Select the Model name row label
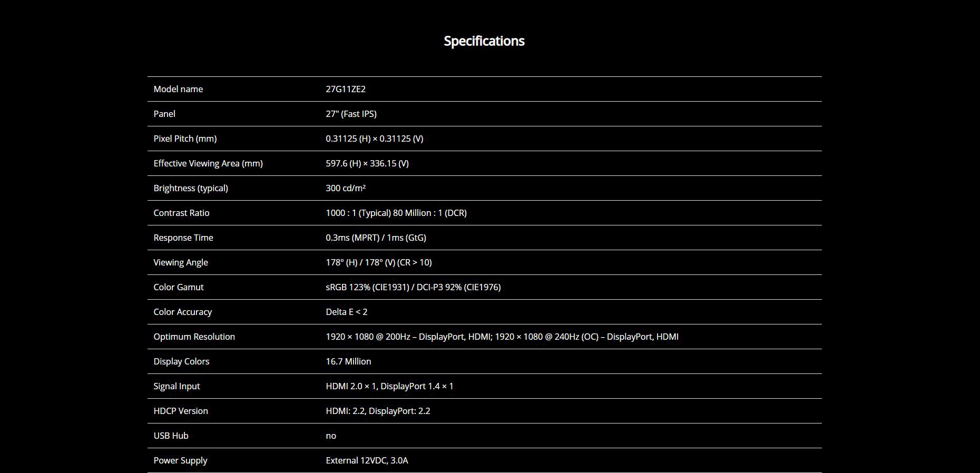The height and width of the screenshot is (473, 980). click(178, 89)
